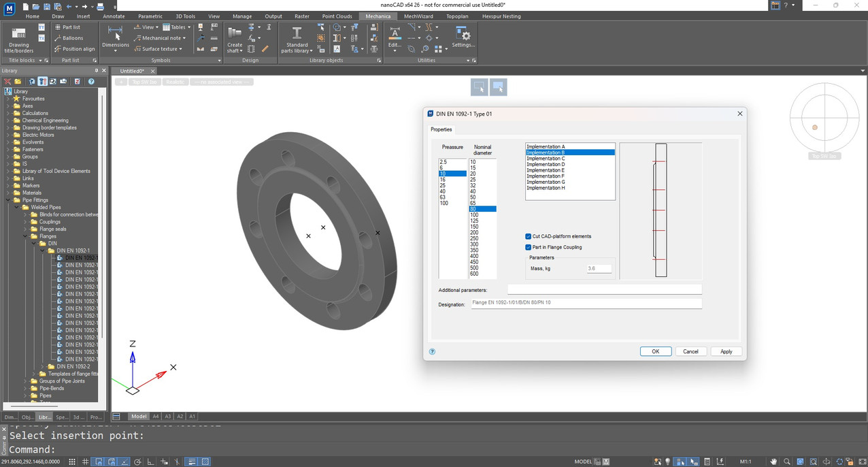
Task: Select the Dimensions tool
Action: 115,38
